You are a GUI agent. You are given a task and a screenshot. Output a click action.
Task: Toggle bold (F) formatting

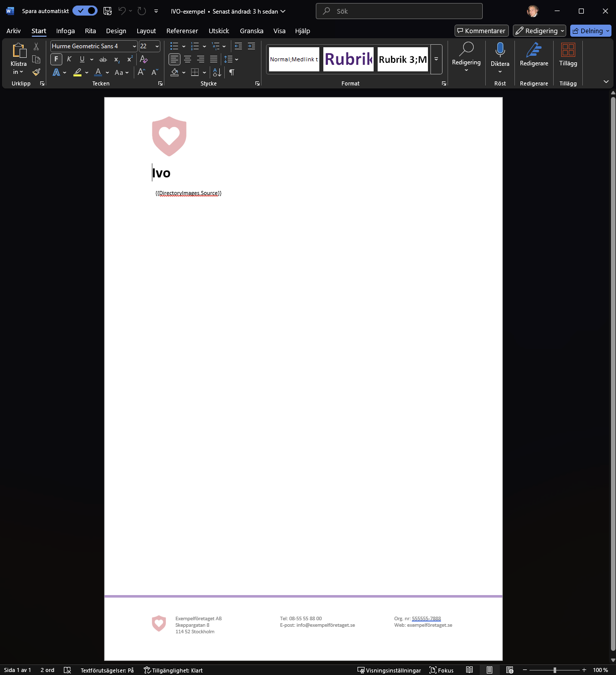click(56, 59)
